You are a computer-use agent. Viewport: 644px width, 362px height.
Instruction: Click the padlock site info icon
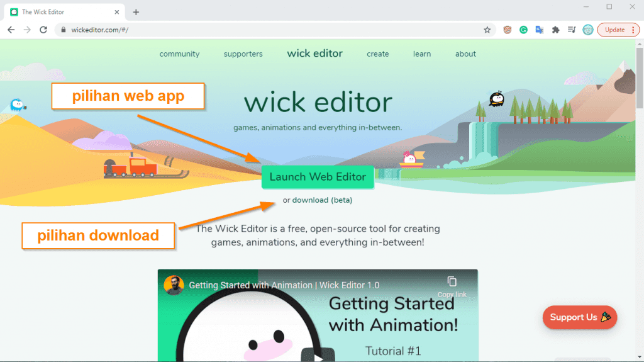pyautogui.click(x=64, y=30)
